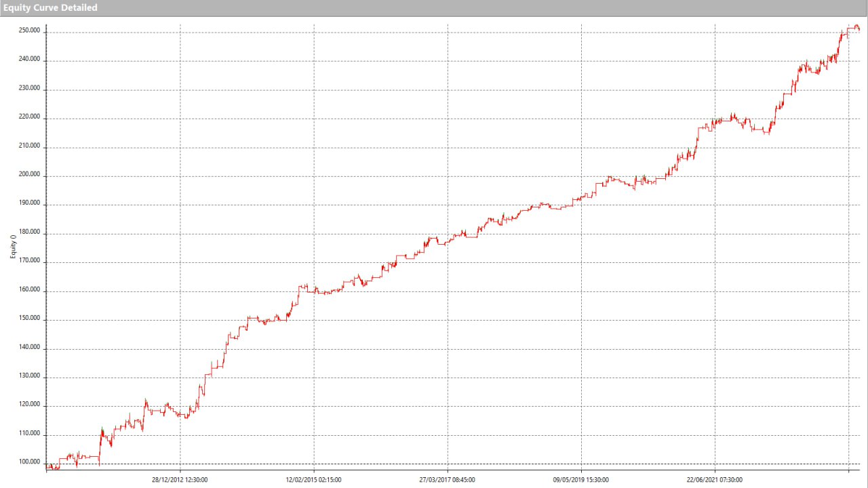Select the 09/05/2019 15:30:00 date label
The image size is (868, 488).
coord(581,480)
